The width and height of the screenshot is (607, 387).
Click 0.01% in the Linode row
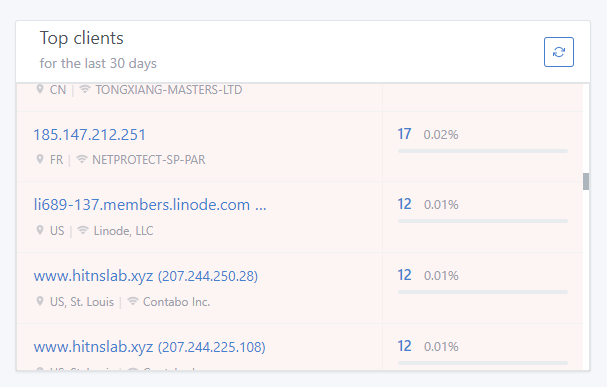[x=441, y=205]
